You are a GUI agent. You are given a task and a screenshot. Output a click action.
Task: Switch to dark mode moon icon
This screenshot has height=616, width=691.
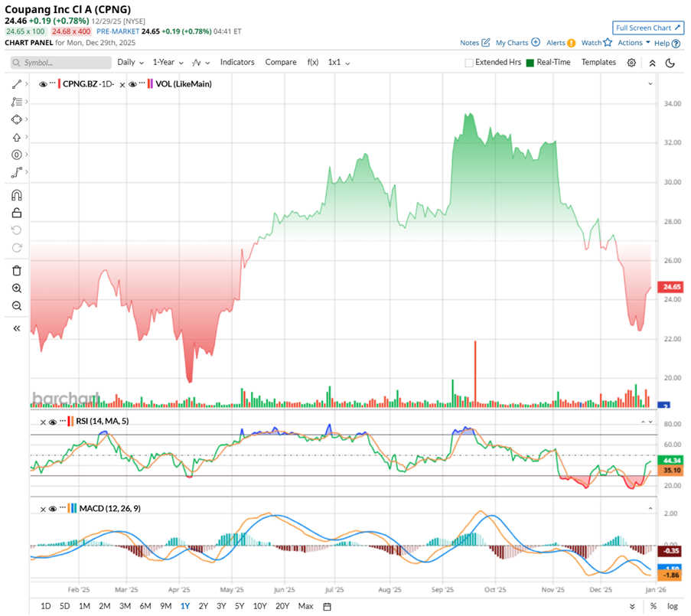(670, 63)
